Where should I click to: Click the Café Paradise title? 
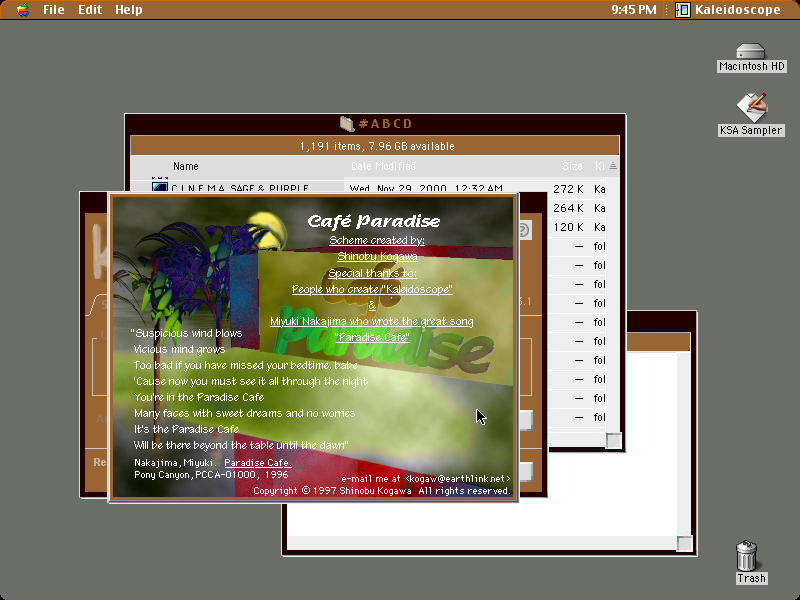pyautogui.click(x=373, y=221)
